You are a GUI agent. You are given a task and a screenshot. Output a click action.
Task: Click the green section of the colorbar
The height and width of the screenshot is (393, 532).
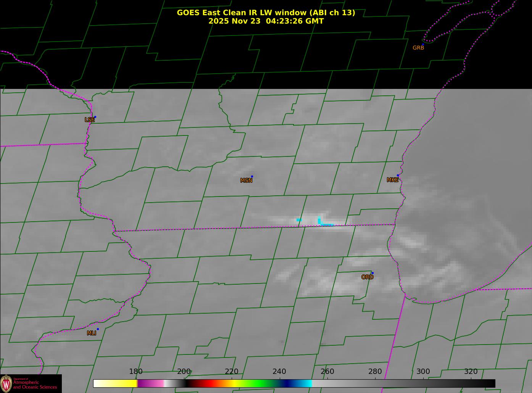point(260,383)
